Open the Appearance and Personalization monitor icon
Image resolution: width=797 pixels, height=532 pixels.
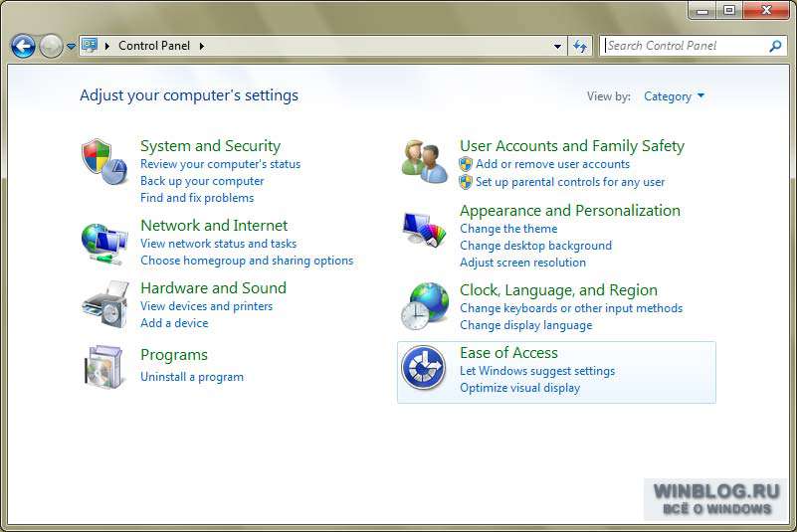click(424, 229)
